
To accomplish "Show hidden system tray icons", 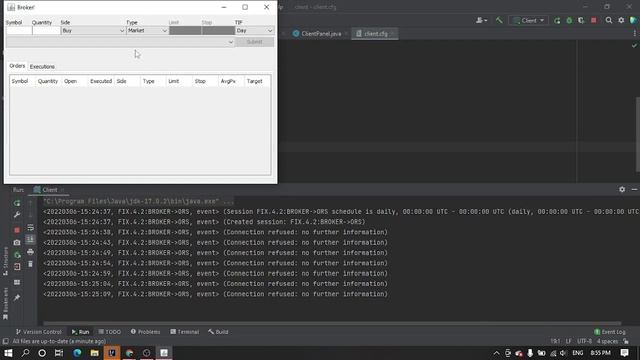I will 496,353.
